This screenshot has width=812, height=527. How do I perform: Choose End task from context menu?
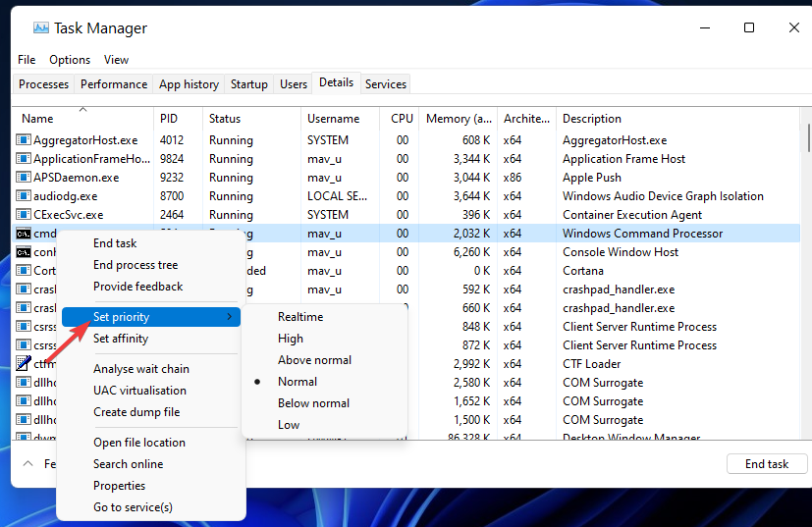tap(115, 243)
